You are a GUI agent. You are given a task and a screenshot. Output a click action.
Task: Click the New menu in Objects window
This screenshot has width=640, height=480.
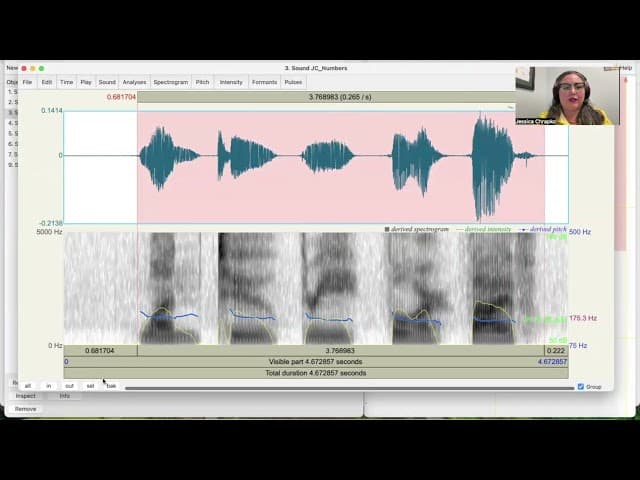pos(12,68)
